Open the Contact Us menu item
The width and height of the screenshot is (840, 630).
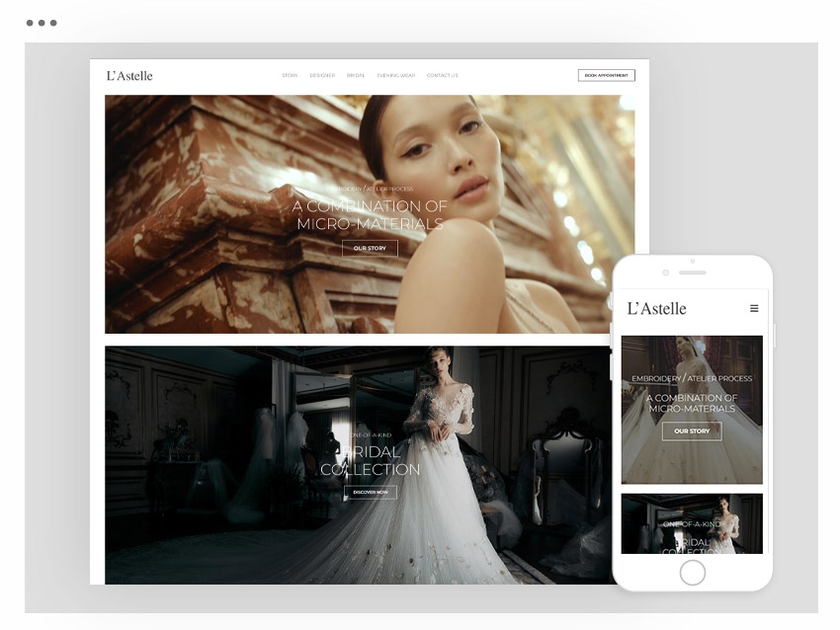pyautogui.click(x=443, y=75)
